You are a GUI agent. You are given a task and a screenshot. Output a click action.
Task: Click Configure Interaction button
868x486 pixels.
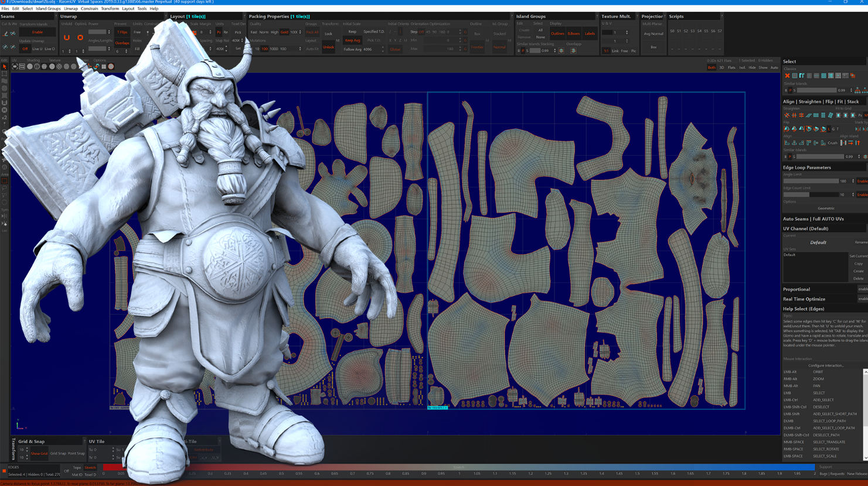click(x=826, y=365)
